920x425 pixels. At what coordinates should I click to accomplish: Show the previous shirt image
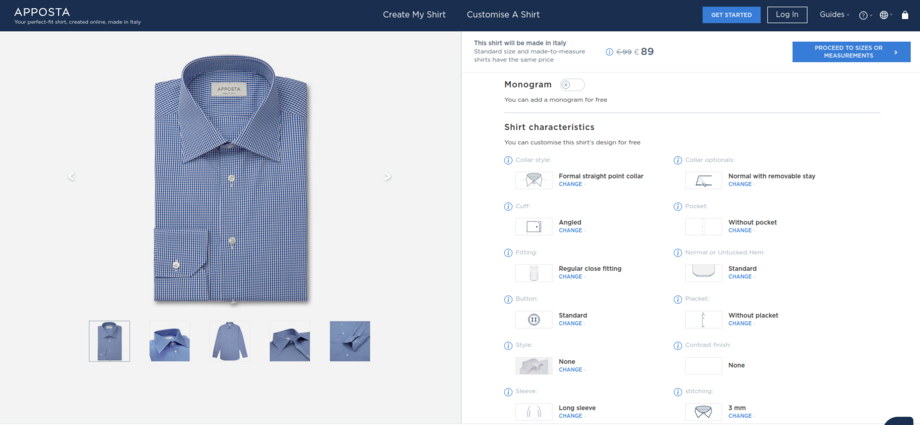pos(71,177)
